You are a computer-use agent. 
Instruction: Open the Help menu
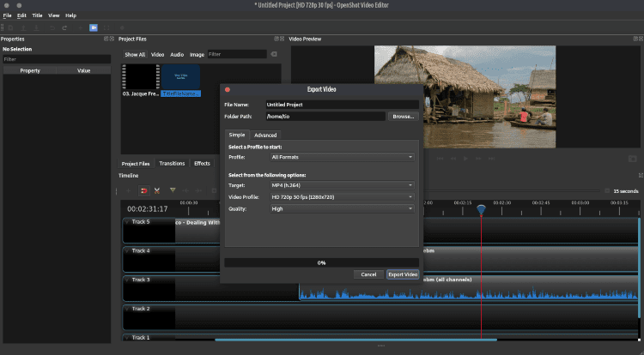click(x=70, y=15)
